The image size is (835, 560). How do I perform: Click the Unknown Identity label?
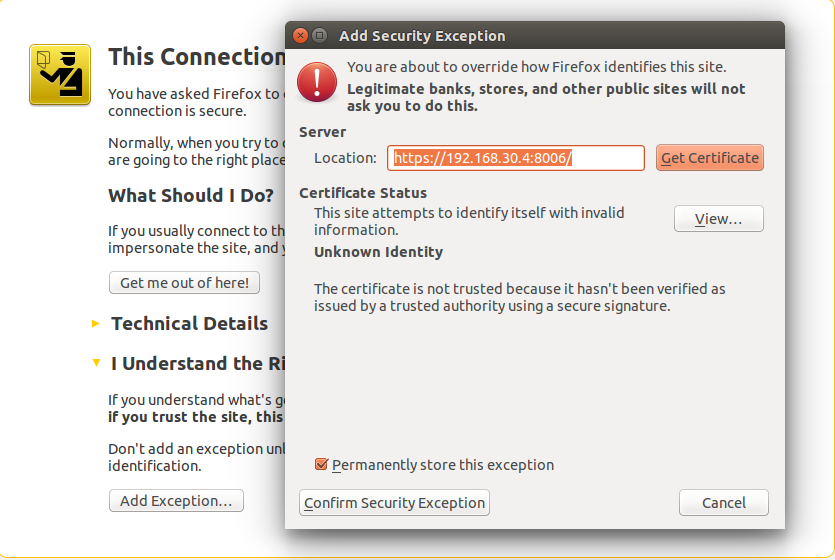tap(378, 252)
